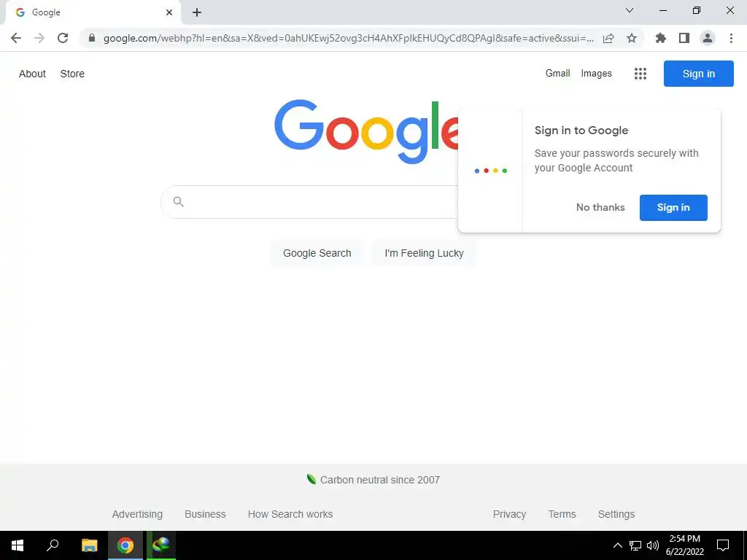The image size is (747, 560).
Task: Toggle the Chrome side panel icon
Action: [x=684, y=38]
